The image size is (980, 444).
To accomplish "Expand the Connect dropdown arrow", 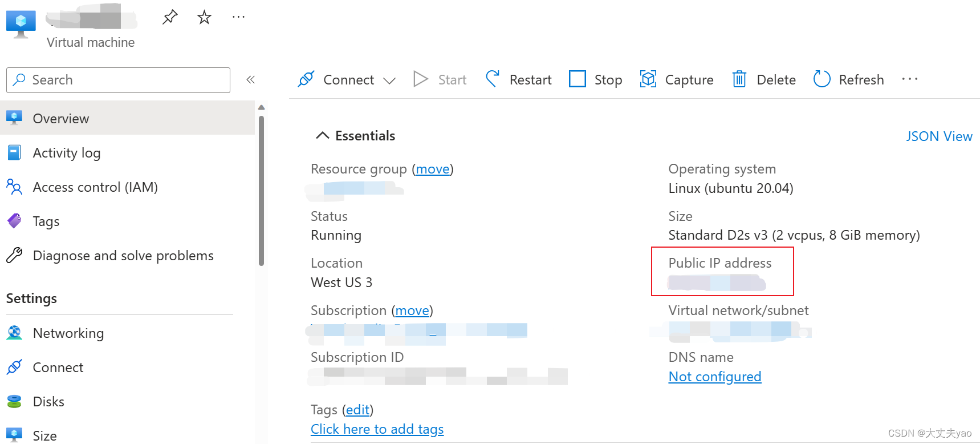I will click(389, 80).
